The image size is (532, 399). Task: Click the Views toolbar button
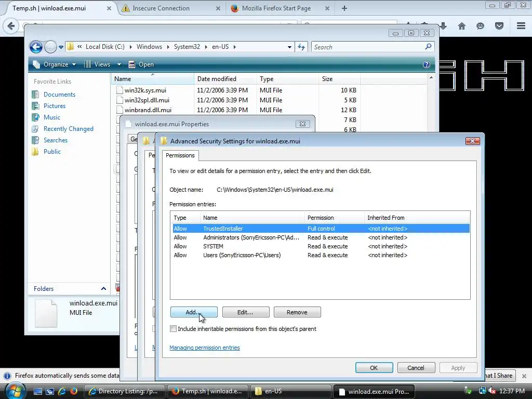coord(98,64)
